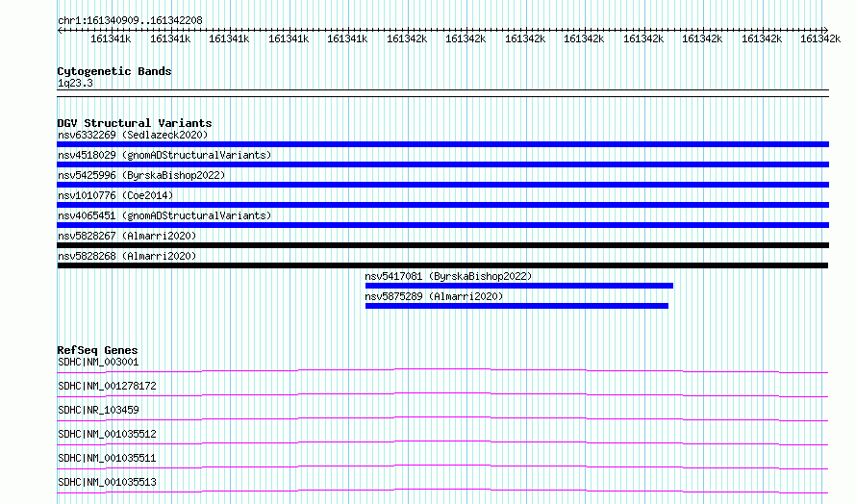
Task: Open variant nsv5828268 (Almarri2020) label
Action: point(127,256)
